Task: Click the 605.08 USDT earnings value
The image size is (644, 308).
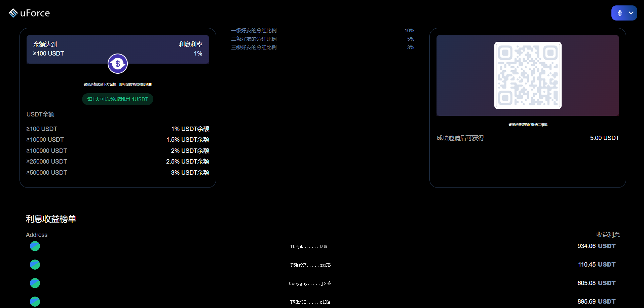Action: pos(596,283)
